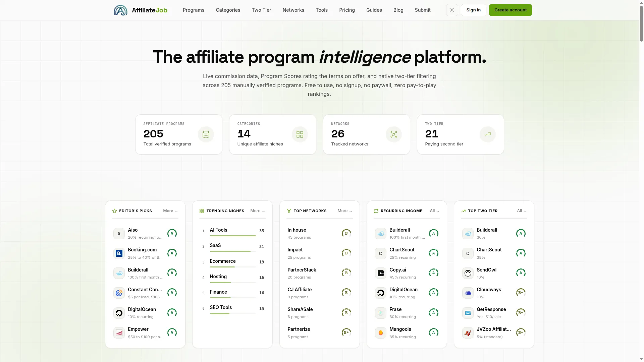
Task: Click the 26 Tracked networks stat card
Action: (x=367, y=134)
